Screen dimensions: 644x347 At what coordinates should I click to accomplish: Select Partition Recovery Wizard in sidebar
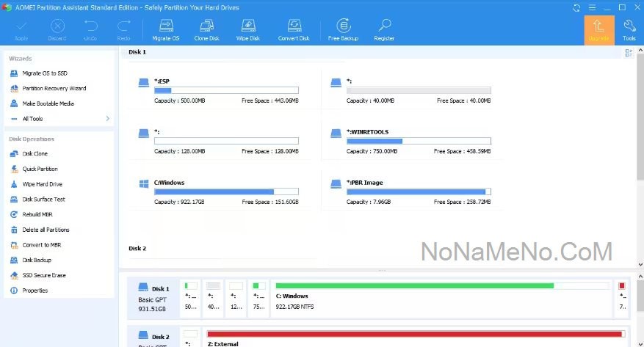tap(54, 88)
